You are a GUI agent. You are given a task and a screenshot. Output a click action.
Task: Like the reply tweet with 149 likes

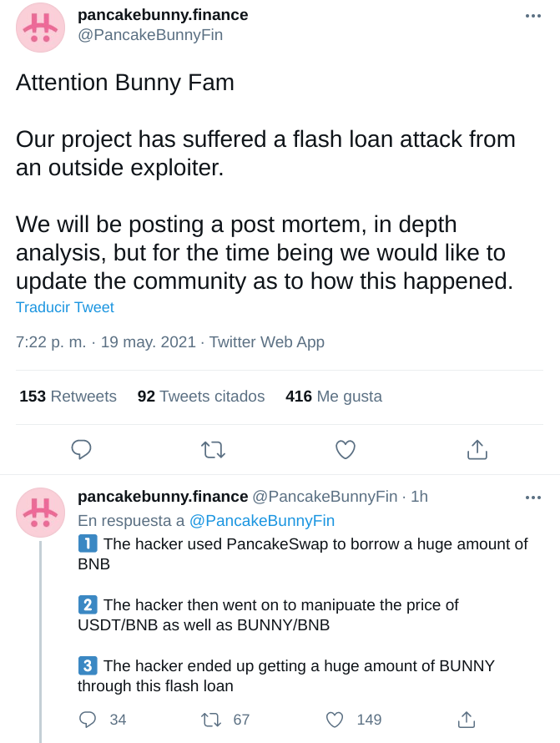pos(335,720)
